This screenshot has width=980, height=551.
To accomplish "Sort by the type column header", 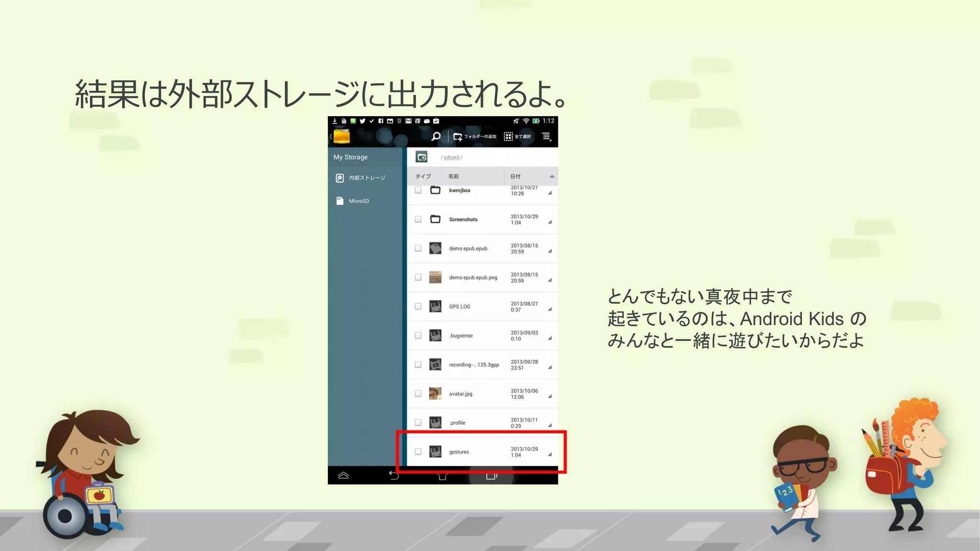I will [423, 176].
